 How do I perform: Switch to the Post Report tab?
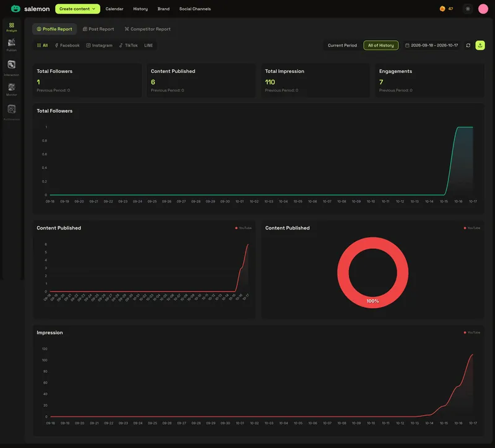point(98,29)
